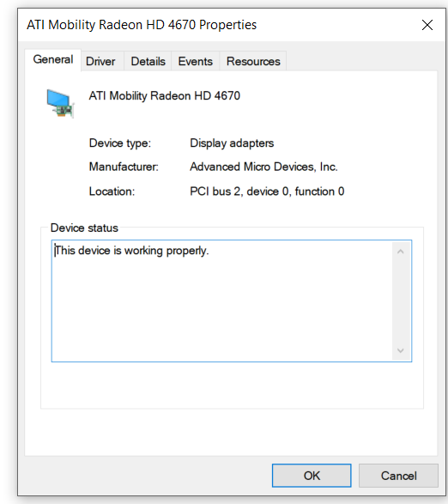Select the General tab
Image resolution: width=448 pixels, height=504 pixels.
pyautogui.click(x=53, y=60)
